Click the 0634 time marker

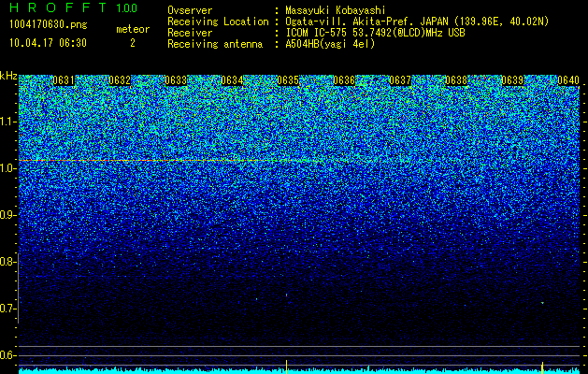pyautogui.click(x=232, y=80)
